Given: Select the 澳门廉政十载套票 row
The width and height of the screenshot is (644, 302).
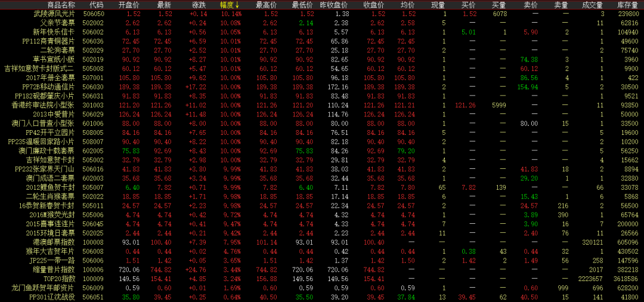Looking at the screenshot, I should click(x=47, y=150).
